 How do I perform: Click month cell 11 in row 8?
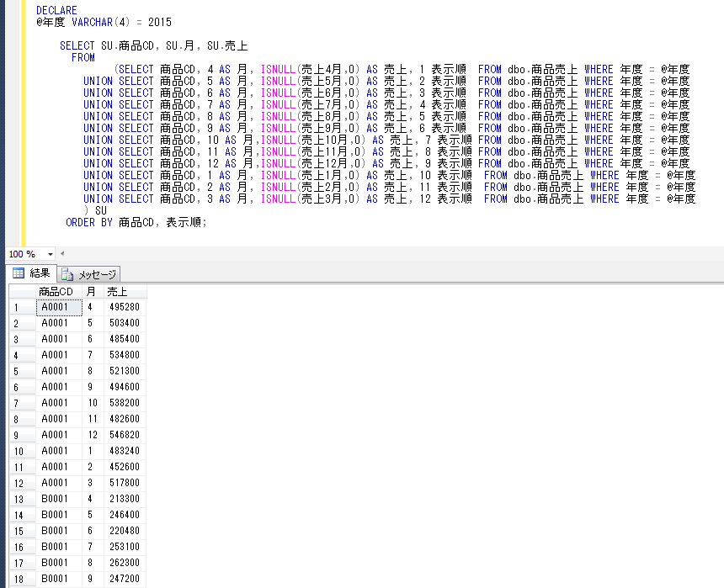pos(93,419)
